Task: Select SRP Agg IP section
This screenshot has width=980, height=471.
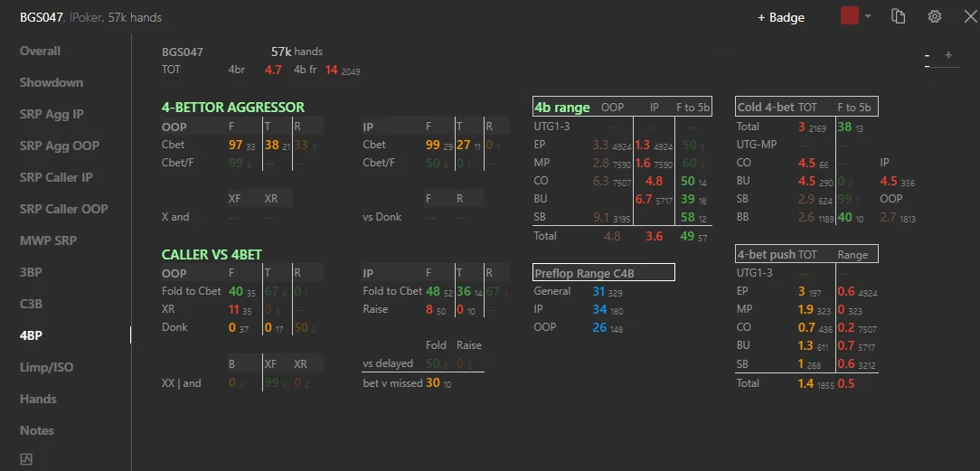Action: [52, 114]
